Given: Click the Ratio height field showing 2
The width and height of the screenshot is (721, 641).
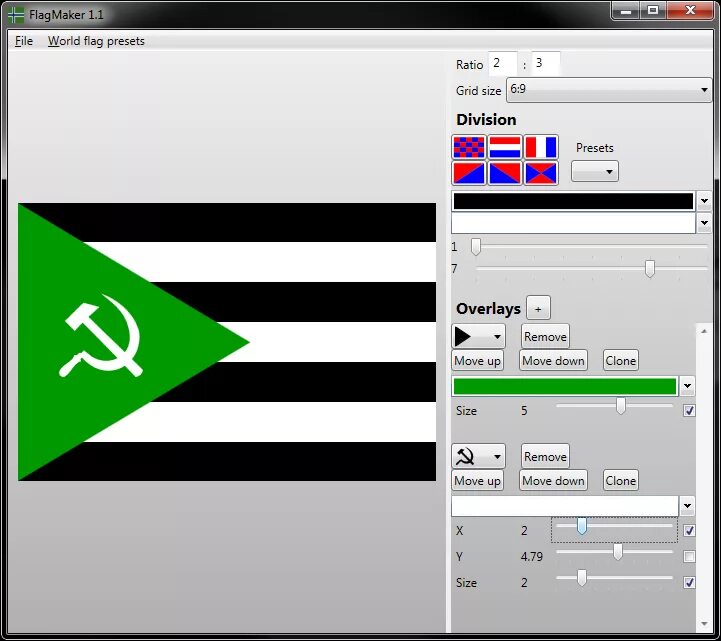Looking at the screenshot, I should click(502, 63).
